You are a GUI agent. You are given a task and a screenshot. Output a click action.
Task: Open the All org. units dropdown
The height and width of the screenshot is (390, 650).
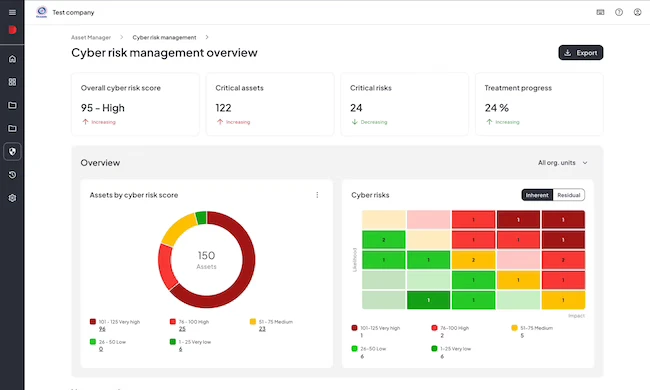[563, 163]
